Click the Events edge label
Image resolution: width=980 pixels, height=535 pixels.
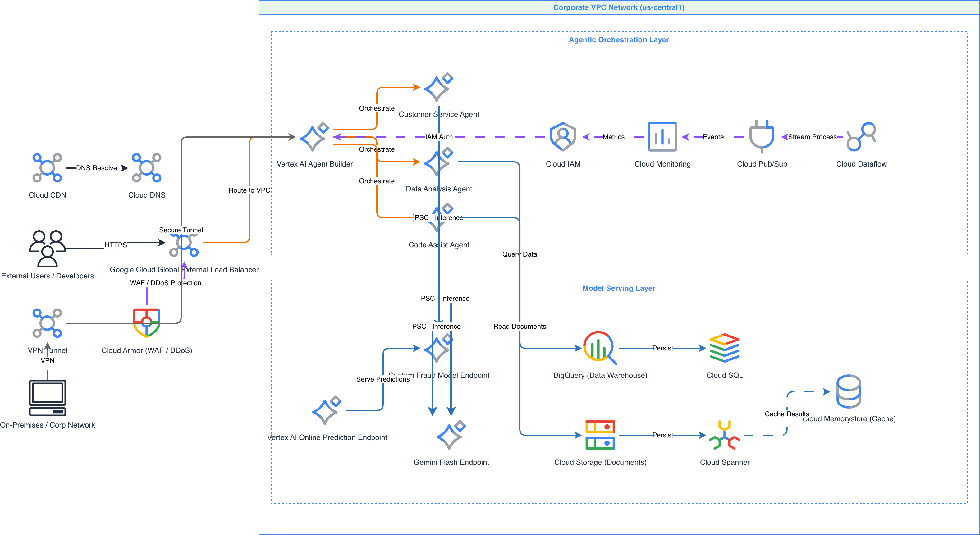pyautogui.click(x=712, y=137)
